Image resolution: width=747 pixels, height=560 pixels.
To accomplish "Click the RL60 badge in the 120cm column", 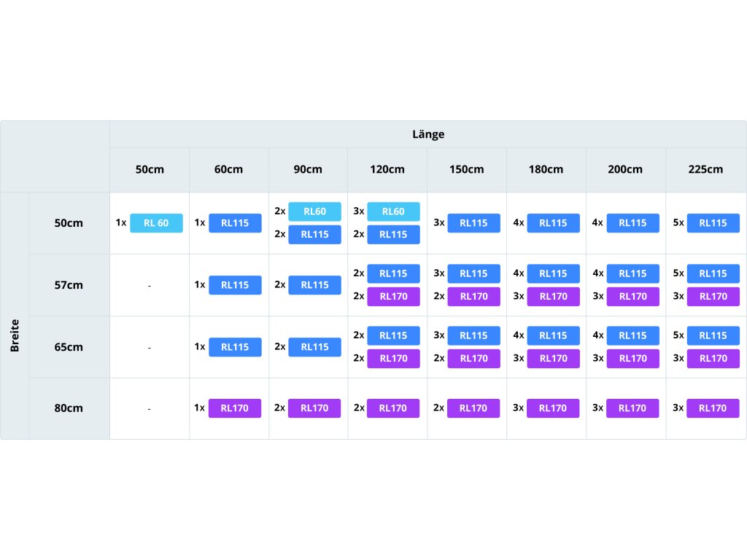I will point(394,211).
